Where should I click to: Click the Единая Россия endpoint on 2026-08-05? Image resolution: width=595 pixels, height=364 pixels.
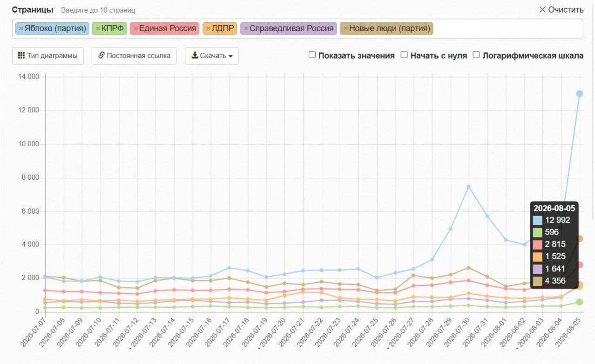click(x=580, y=265)
